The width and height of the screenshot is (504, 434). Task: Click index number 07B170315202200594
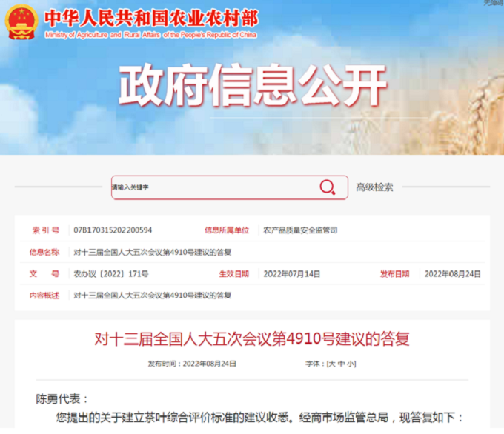click(113, 230)
